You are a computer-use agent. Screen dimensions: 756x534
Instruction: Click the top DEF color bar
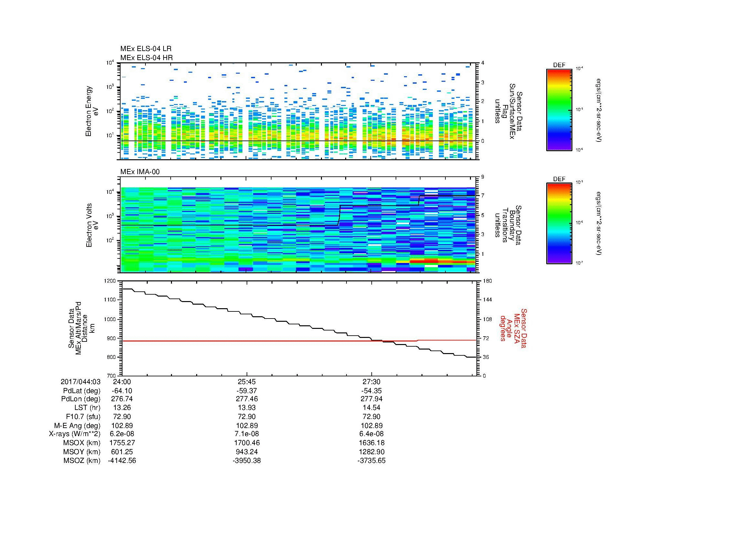coord(559,110)
